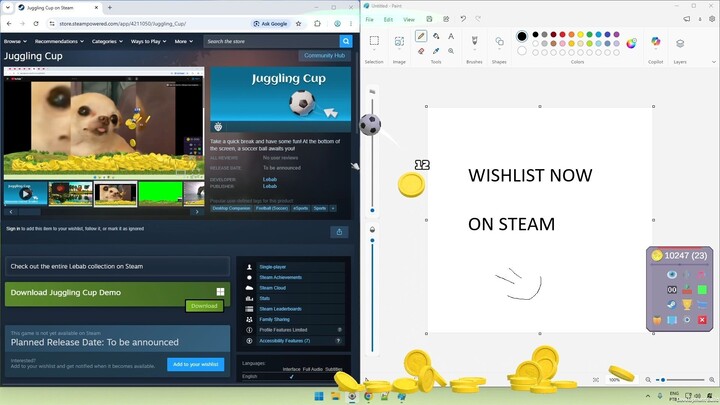This screenshot has height=405, width=720.
Task: Click the Steam store search field
Action: pyautogui.click(x=271, y=41)
